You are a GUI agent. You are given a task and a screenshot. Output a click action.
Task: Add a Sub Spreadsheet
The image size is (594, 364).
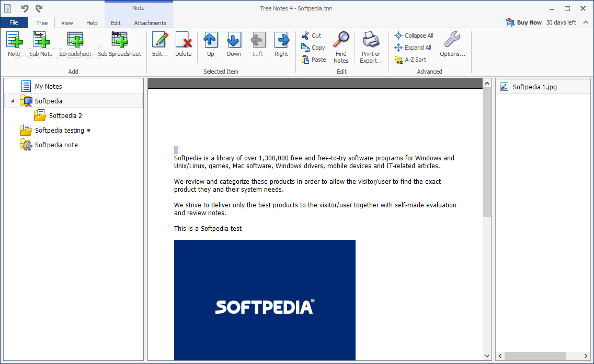click(119, 44)
